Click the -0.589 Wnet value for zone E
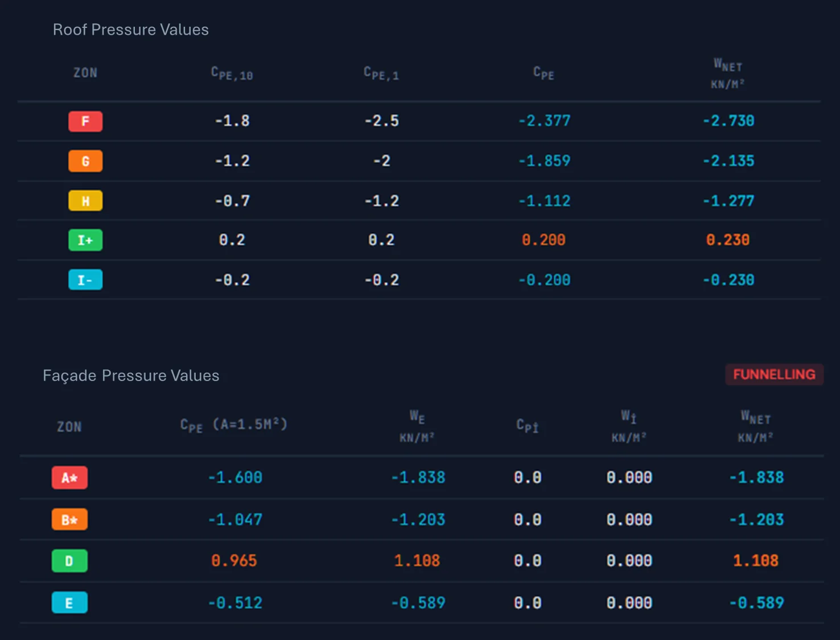 [756, 603]
